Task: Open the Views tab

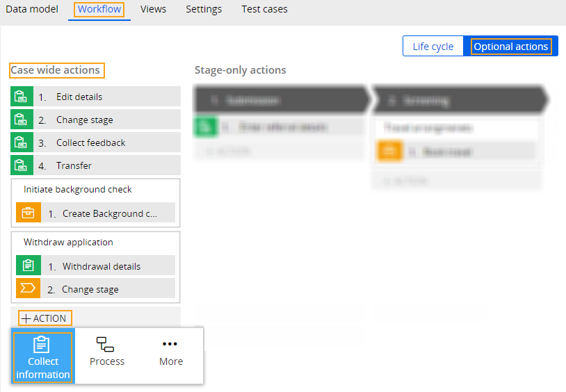Action: (153, 9)
